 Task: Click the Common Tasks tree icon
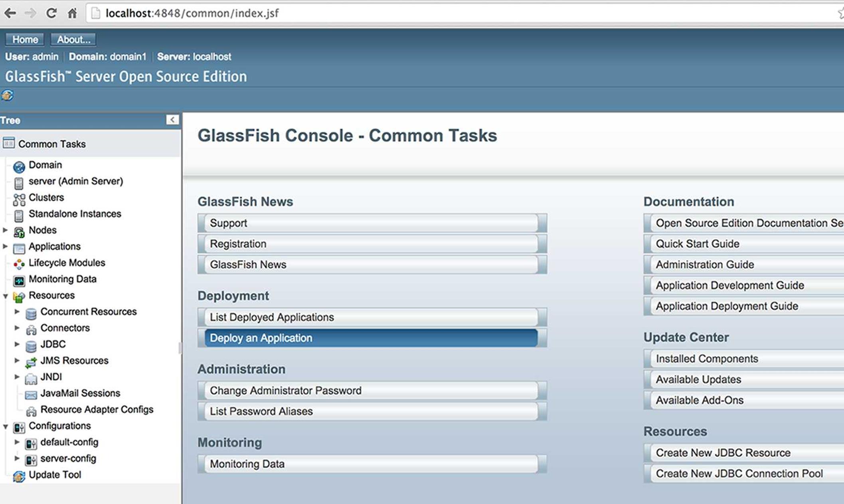click(8, 143)
